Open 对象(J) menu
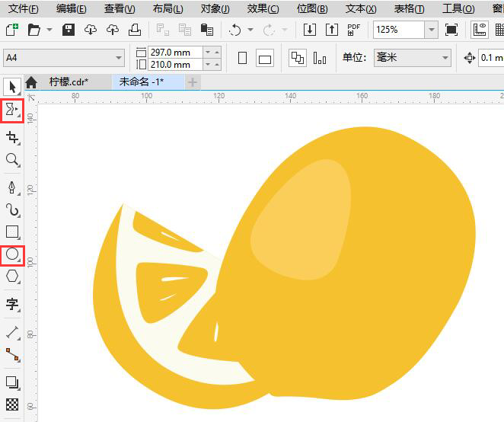Screen dimensions: 504x422 click(x=215, y=8)
